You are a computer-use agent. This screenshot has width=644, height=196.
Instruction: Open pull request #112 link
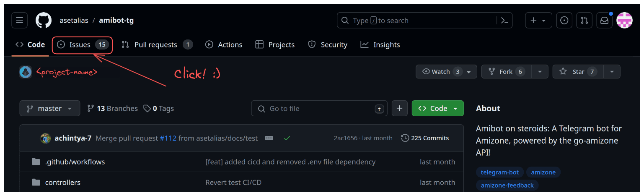(168, 138)
